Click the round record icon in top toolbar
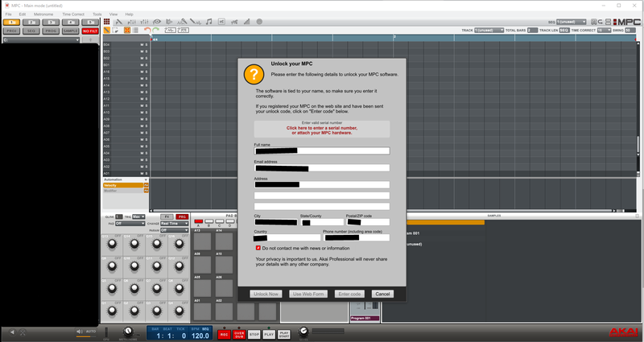 click(x=259, y=22)
